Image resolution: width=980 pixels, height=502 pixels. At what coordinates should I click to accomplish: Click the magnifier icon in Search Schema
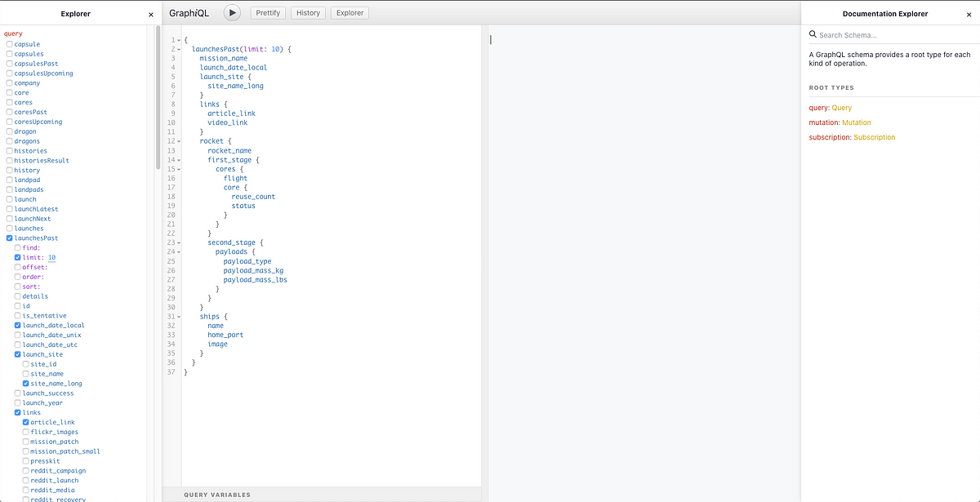pos(812,34)
